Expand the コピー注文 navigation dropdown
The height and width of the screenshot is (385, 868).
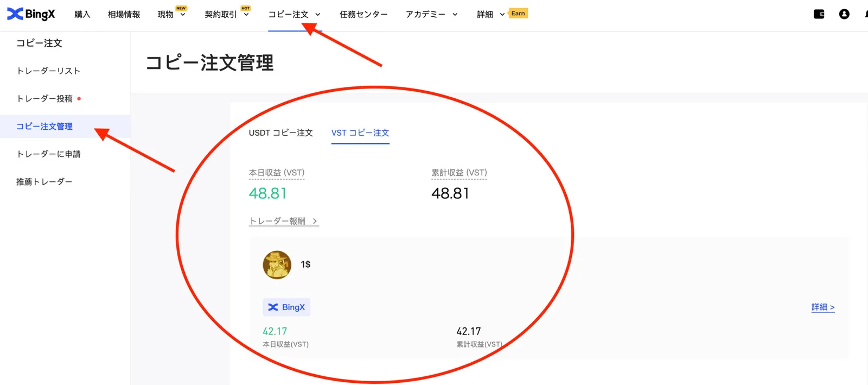click(295, 14)
